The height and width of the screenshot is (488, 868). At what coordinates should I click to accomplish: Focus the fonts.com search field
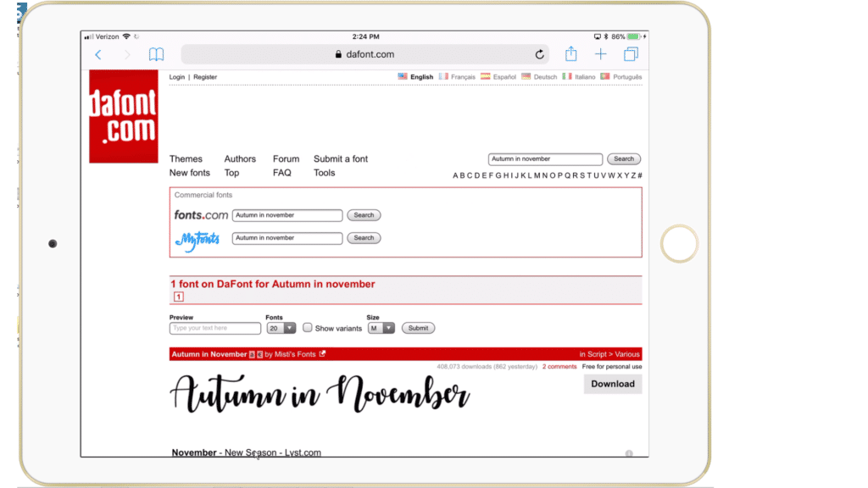click(287, 215)
